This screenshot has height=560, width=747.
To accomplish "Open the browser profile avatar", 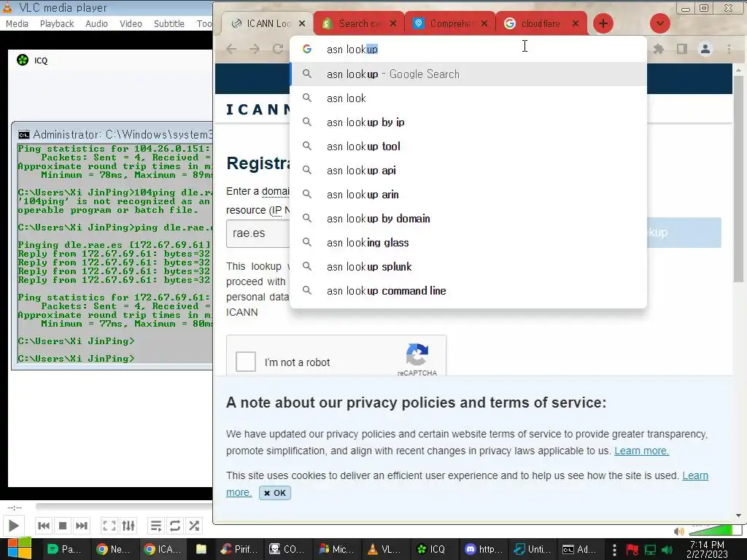I will coord(705,49).
